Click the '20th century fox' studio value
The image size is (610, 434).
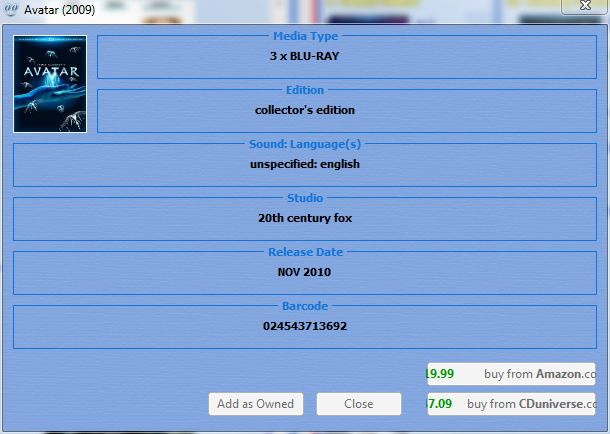pyautogui.click(x=305, y=218)
